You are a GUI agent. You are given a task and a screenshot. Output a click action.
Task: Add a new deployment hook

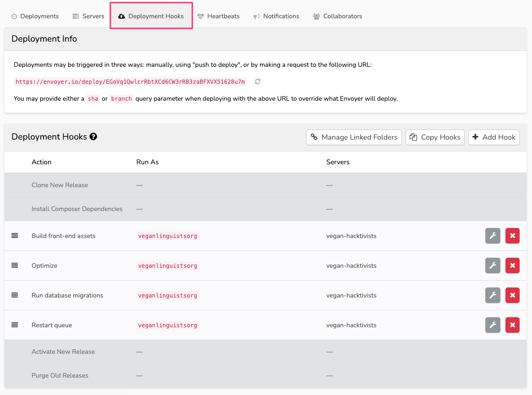pyautogui.click(x=494, y=137)
